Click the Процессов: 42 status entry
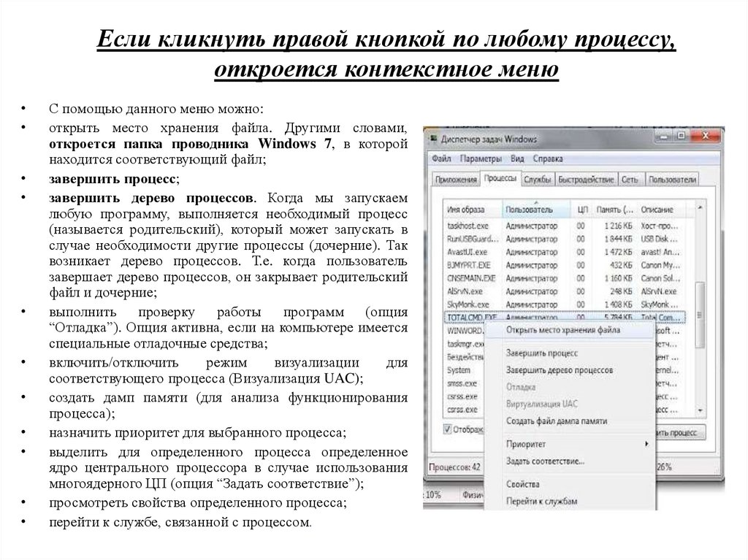 click(x=454, y=467)
